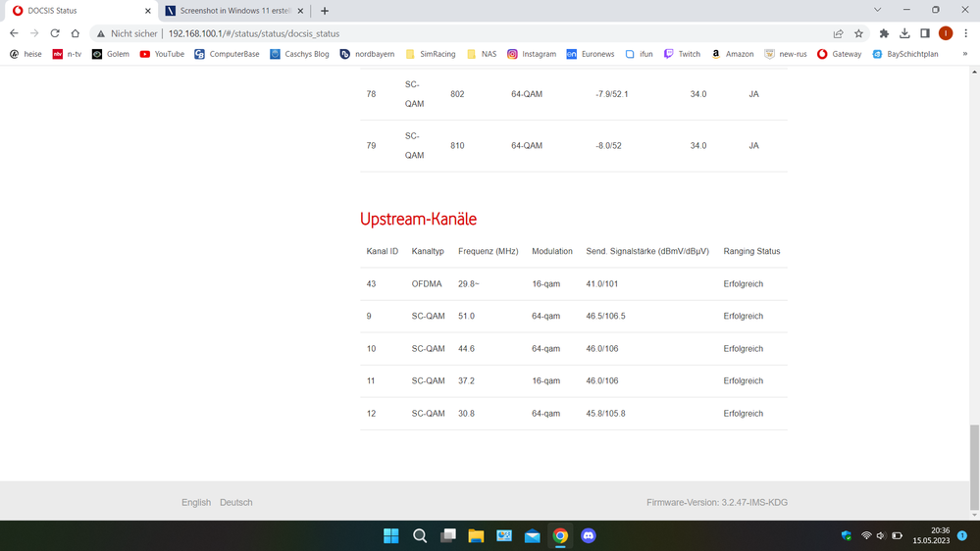
Task: Open the new-rus bookmark
Action: tap(786, 54)
